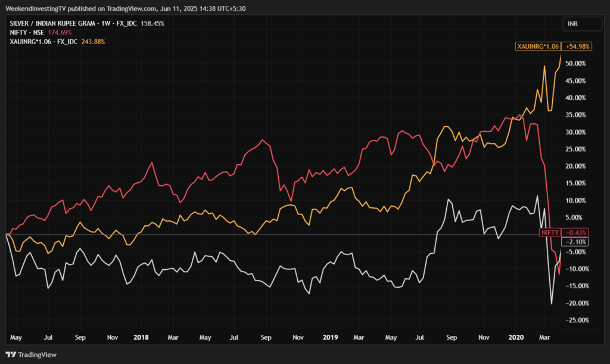Click the -20.00% axis label
610x364 pixels.
pos(577,303)
